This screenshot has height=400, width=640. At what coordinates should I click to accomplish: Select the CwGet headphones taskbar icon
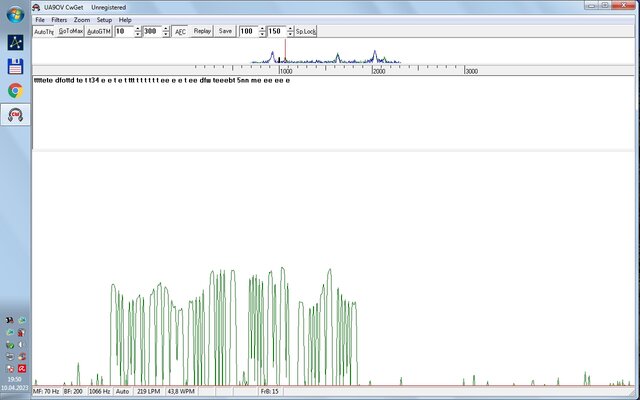point(15,114)
